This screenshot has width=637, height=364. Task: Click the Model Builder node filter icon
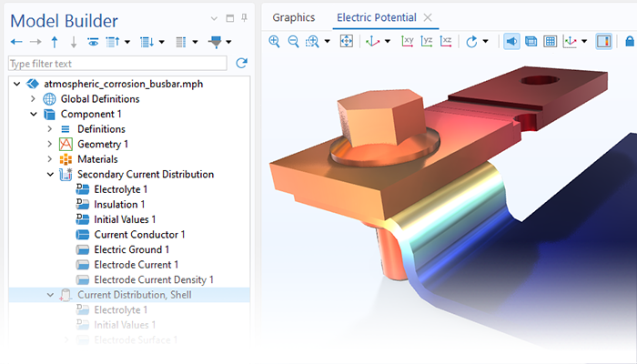click(x=216, y=42)
